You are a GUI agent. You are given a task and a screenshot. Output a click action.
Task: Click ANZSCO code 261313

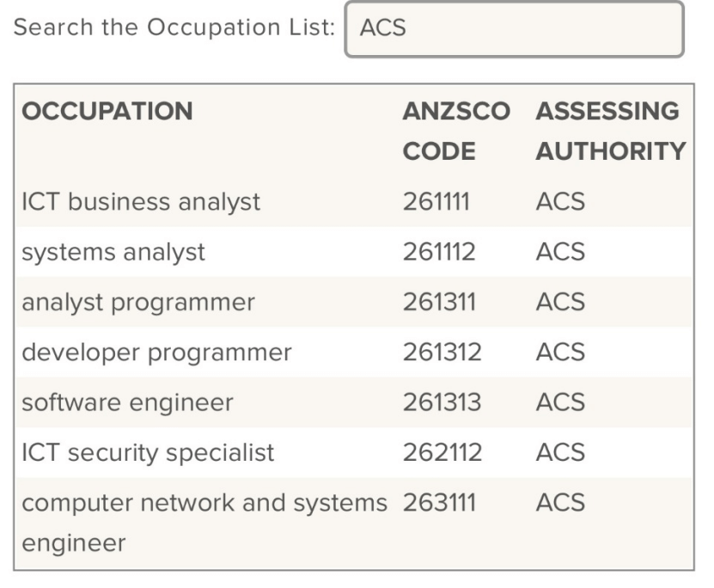pyautogui.click(x=442, y=401)
